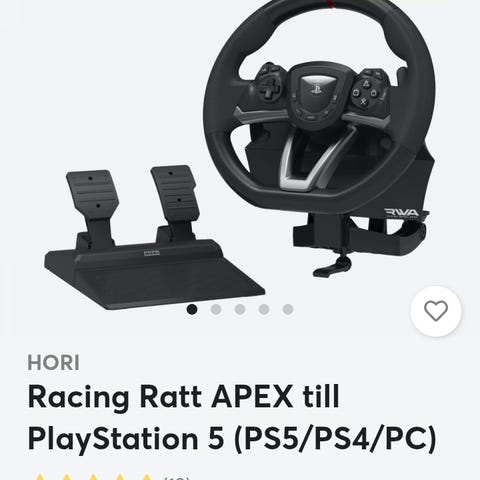This screenshot has width=480, height=480.
Task: Add product to favorites with heart icon
Action: (x=436, y=311)
